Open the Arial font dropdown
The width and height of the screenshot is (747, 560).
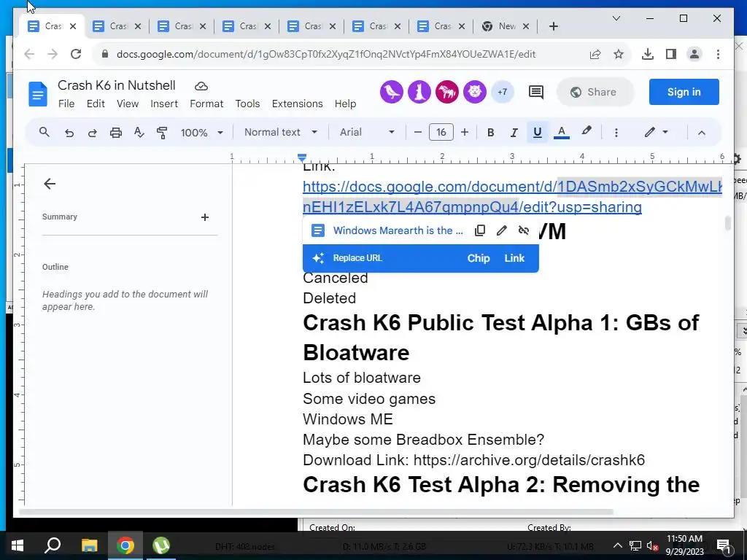point(367,133)
